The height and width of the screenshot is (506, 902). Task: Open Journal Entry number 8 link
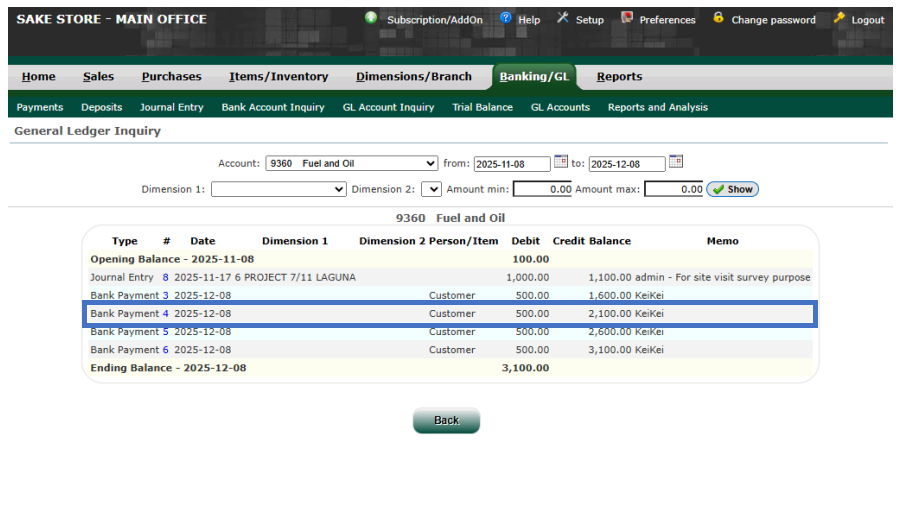pyautogui.click(x=166, y=278)
